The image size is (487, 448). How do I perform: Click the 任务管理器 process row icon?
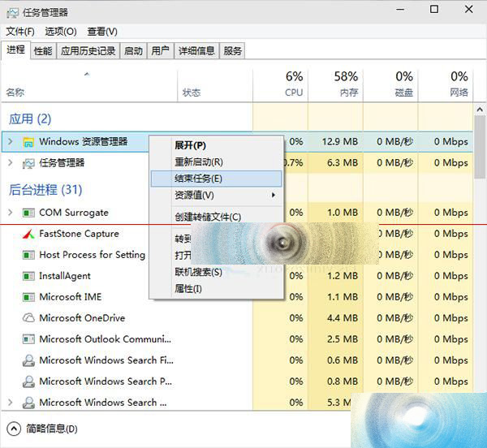pos(28,163)
